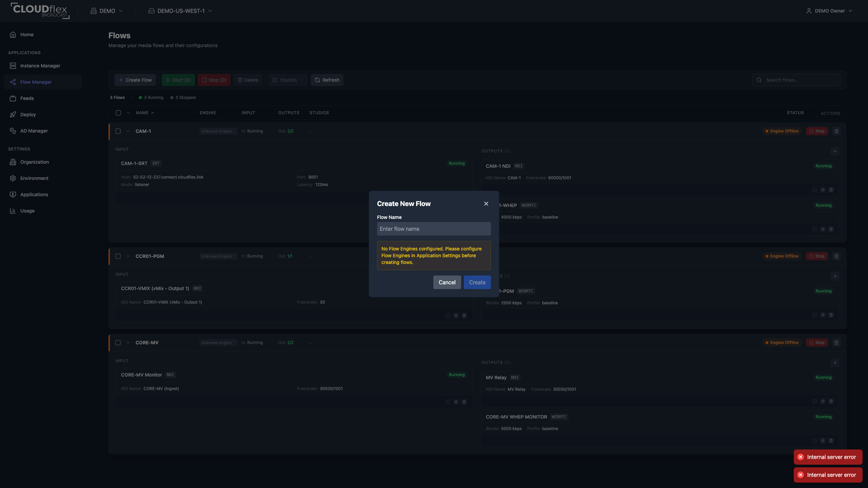Click the Usage chart icon

(13, 211)
